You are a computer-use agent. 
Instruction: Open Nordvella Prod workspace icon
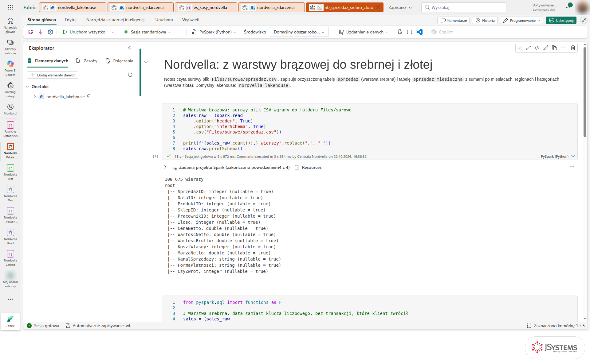click(10, 236)
